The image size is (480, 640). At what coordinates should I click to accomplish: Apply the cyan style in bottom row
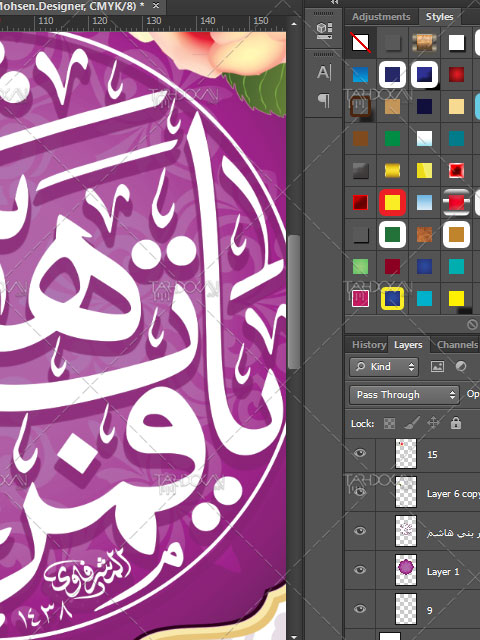point(424,298)
